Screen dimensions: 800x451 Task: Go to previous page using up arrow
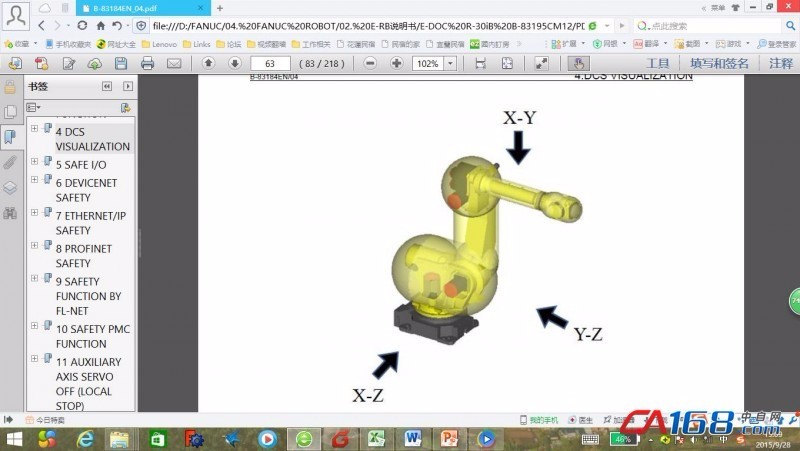[x=208, y=63]
